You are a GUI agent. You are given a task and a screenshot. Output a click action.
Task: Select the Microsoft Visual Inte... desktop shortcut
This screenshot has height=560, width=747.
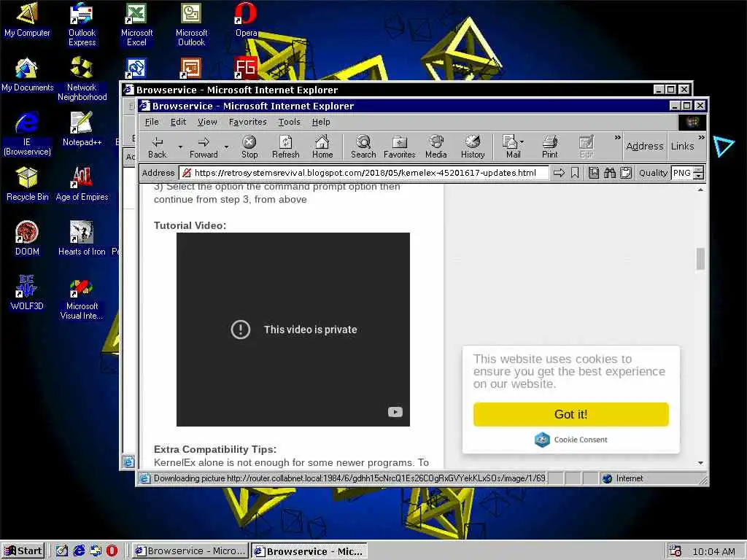[x=82, y=300]
